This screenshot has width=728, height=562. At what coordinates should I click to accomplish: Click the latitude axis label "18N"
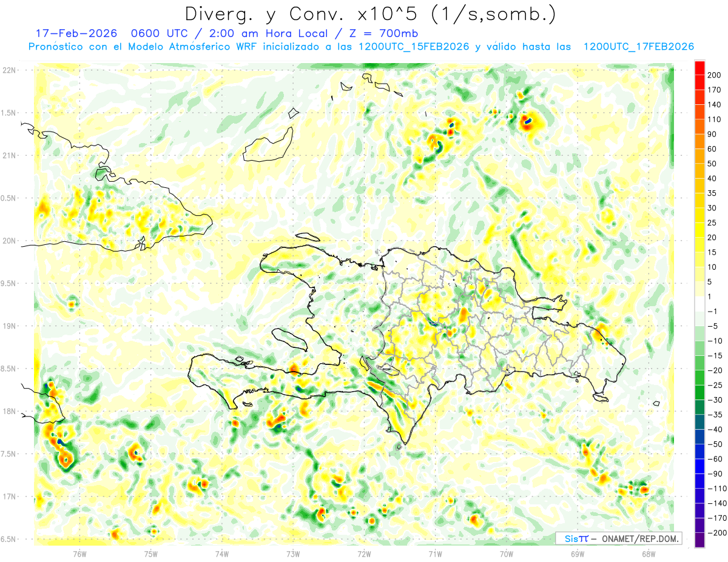tap(9, 412)
